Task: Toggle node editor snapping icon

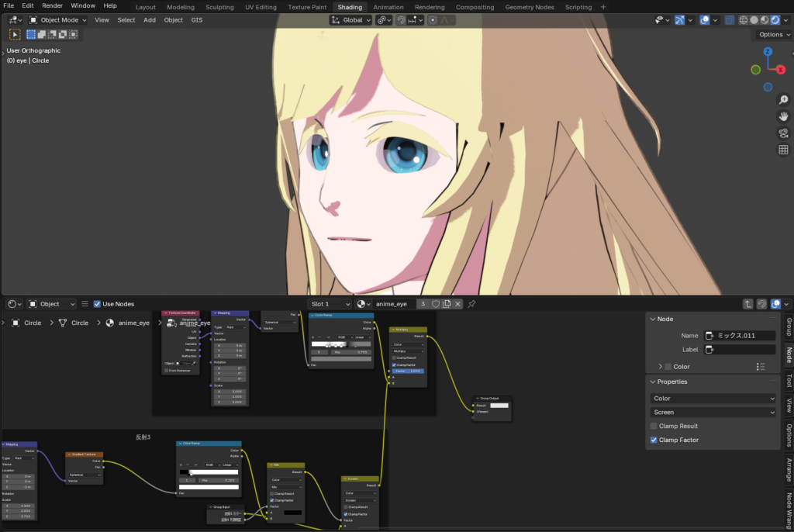Action: (x=761, y=304)
